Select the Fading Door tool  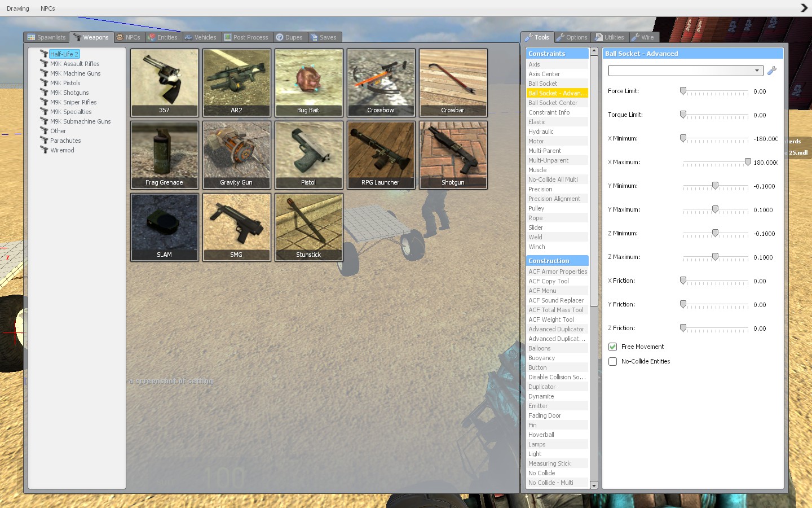[557, 415]
